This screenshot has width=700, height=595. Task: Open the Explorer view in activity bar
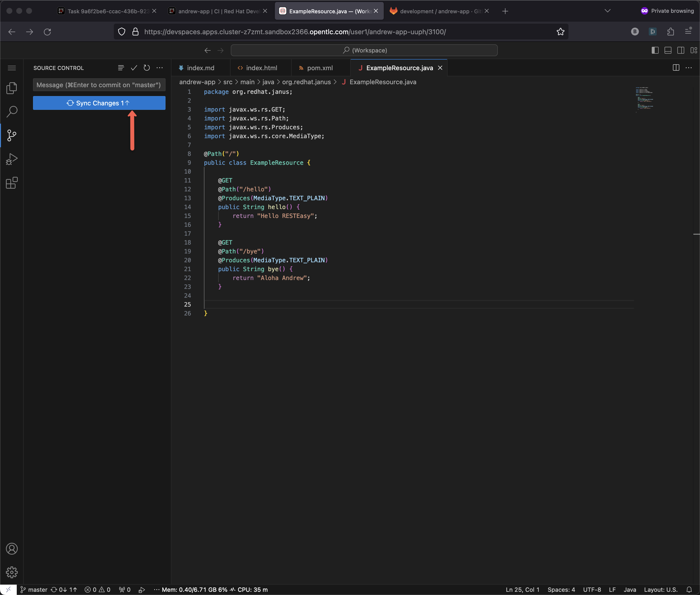[12, 88]
